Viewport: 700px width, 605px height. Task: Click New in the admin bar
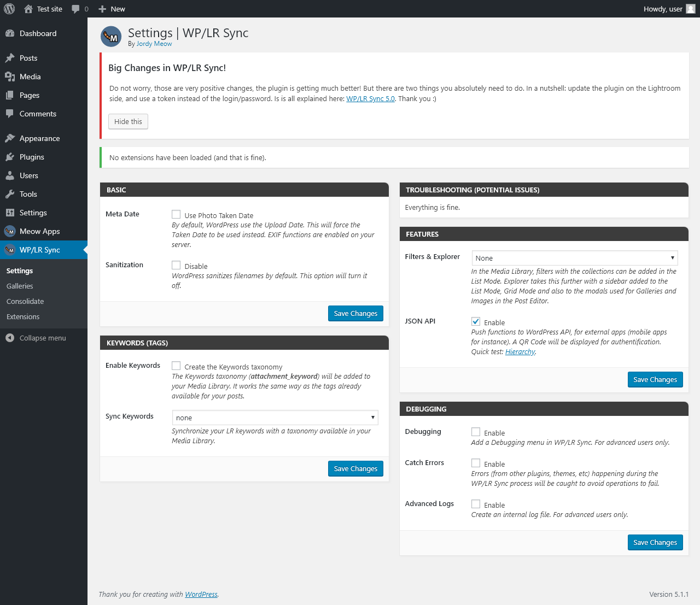(118, 9)
